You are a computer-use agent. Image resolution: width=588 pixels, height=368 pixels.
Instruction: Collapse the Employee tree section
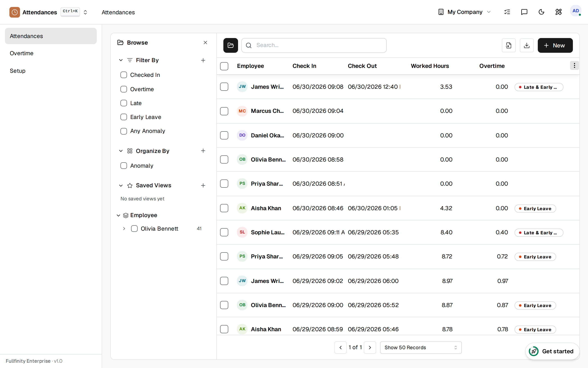pos(118,215)
